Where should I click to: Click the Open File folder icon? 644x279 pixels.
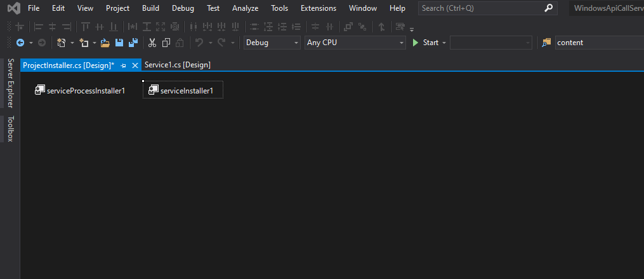click(x=105, y=43)
